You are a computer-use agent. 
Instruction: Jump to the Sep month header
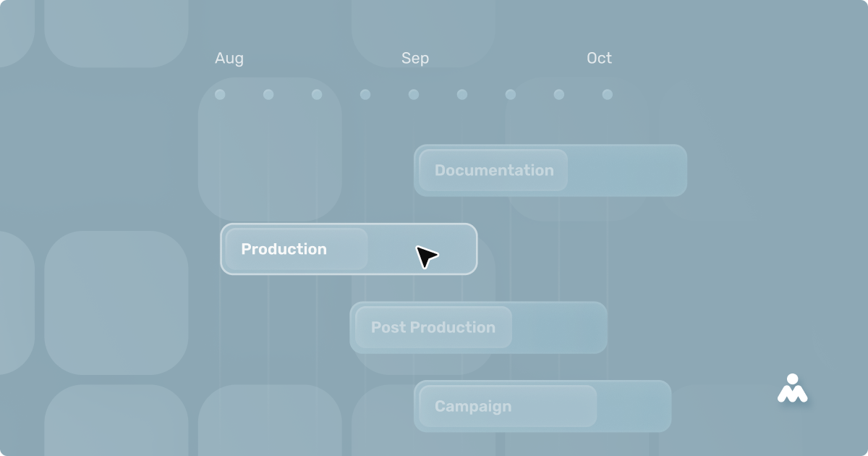click(x=415, y=59)
